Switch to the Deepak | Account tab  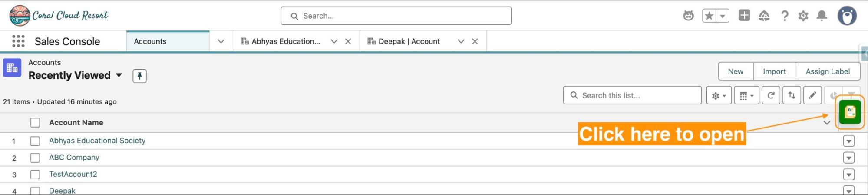click(404, 41)
